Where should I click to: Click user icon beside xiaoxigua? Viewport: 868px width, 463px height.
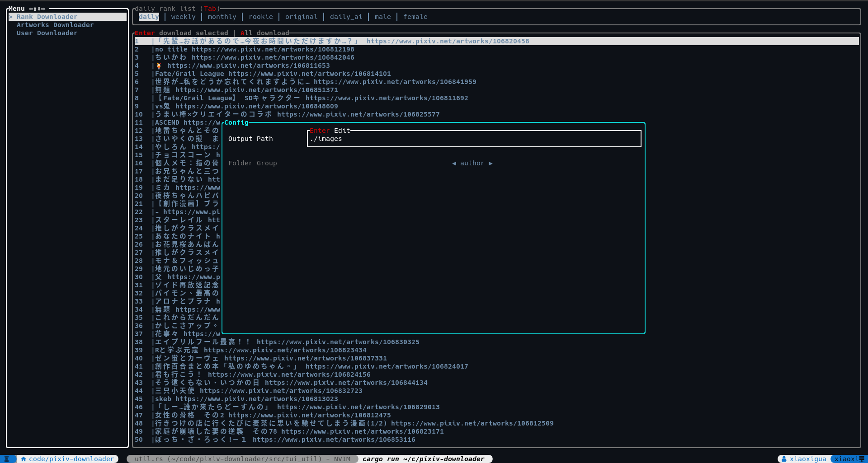tap(784, 459)
